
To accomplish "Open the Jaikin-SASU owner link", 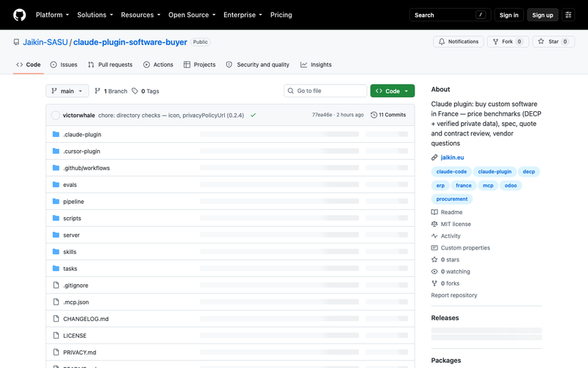I will coord(45,42).
